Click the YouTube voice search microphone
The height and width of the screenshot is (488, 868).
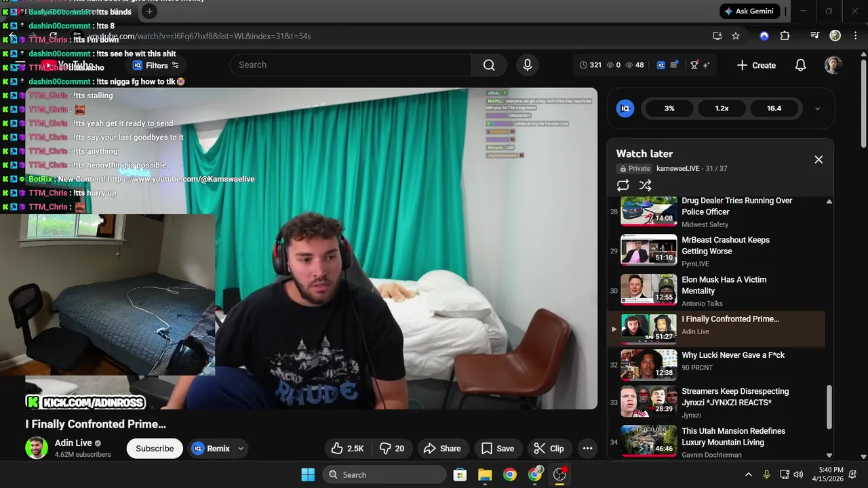[527, 65]
